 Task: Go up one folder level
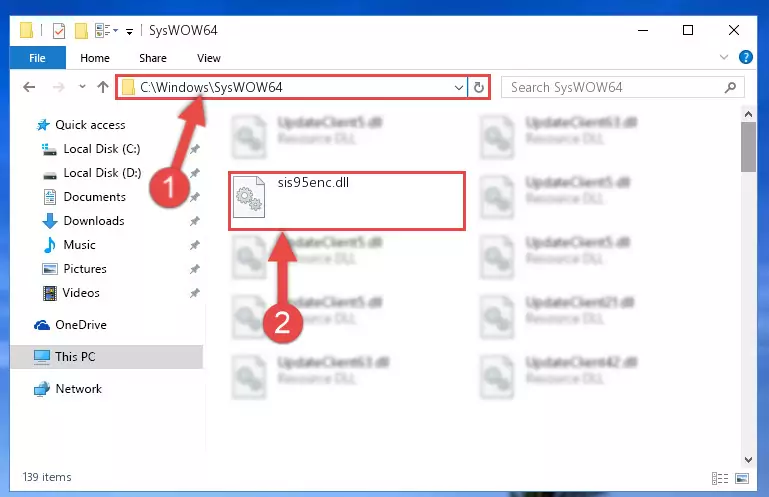103,87
